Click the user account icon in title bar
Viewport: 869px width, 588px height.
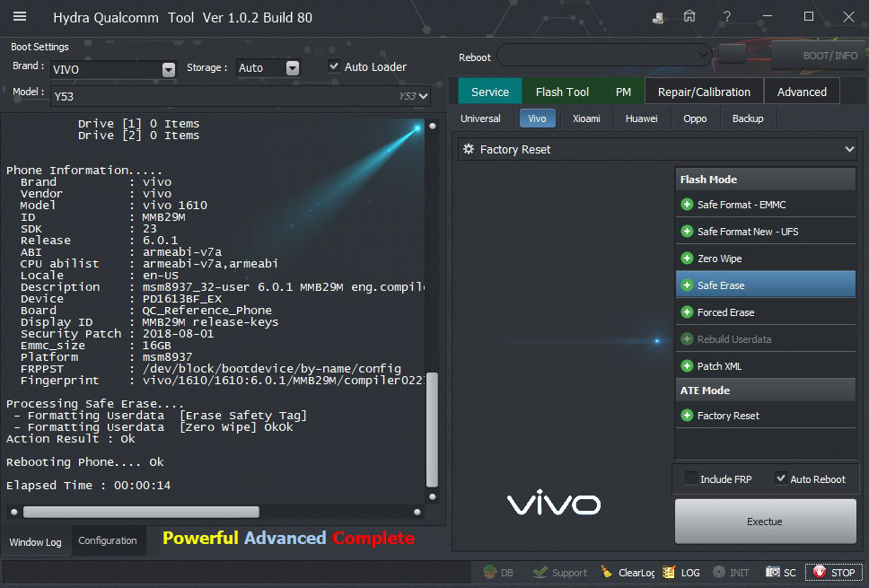coord(658,18)
